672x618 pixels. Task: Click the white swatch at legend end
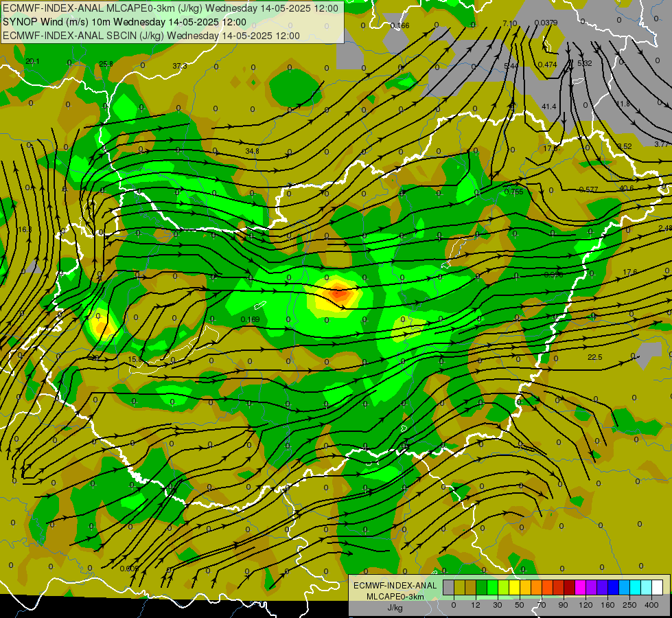657,588
